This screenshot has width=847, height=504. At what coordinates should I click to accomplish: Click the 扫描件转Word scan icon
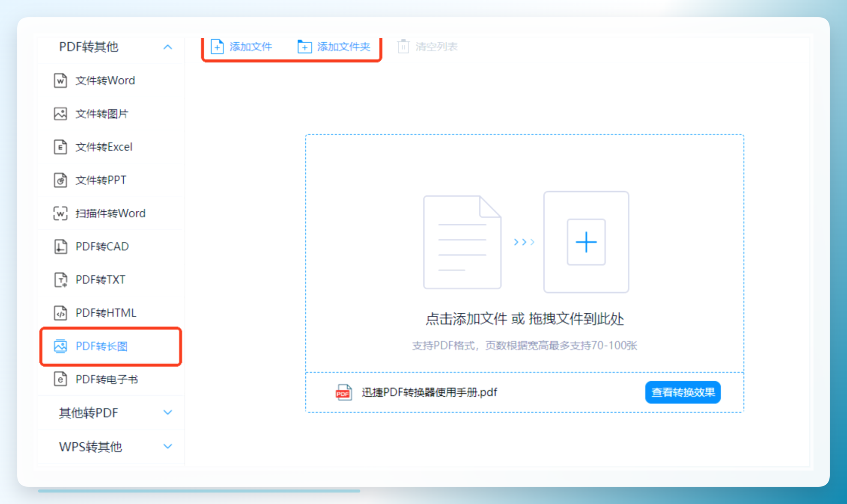click(x=60, y=213)
